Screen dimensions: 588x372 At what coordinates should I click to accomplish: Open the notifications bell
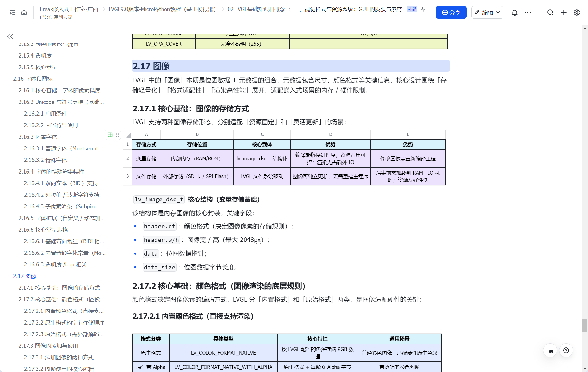click(514, 12)
